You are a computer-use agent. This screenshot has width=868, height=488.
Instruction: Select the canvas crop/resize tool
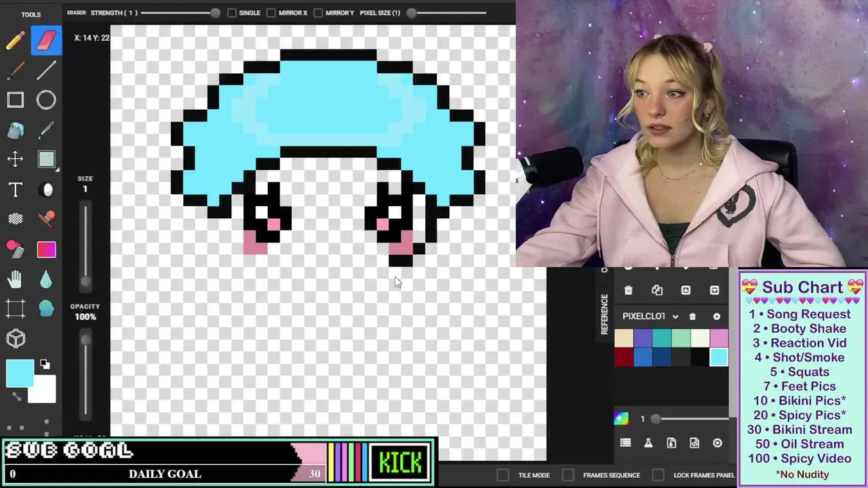coord(15,308)
